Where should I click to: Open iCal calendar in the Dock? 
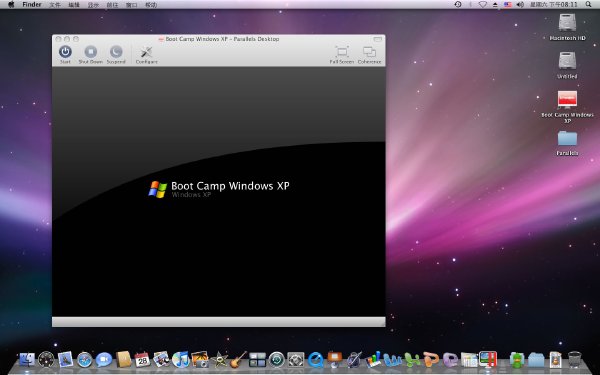[x=142, y=359]
